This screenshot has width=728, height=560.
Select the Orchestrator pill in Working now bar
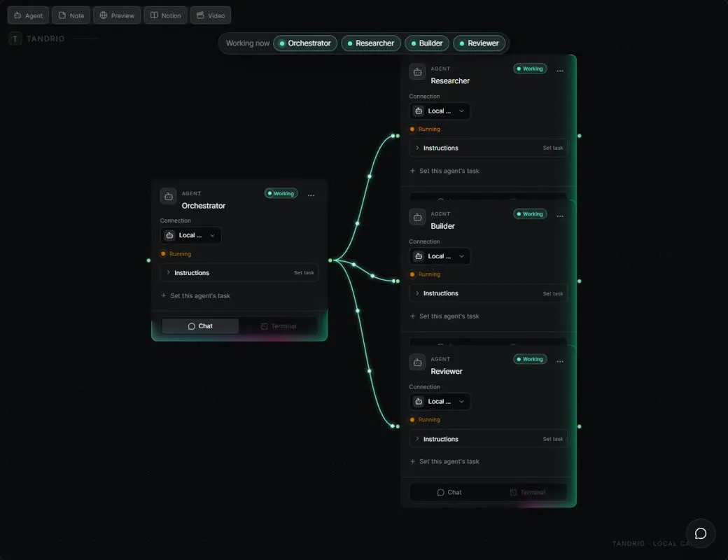tap(305, 43)
